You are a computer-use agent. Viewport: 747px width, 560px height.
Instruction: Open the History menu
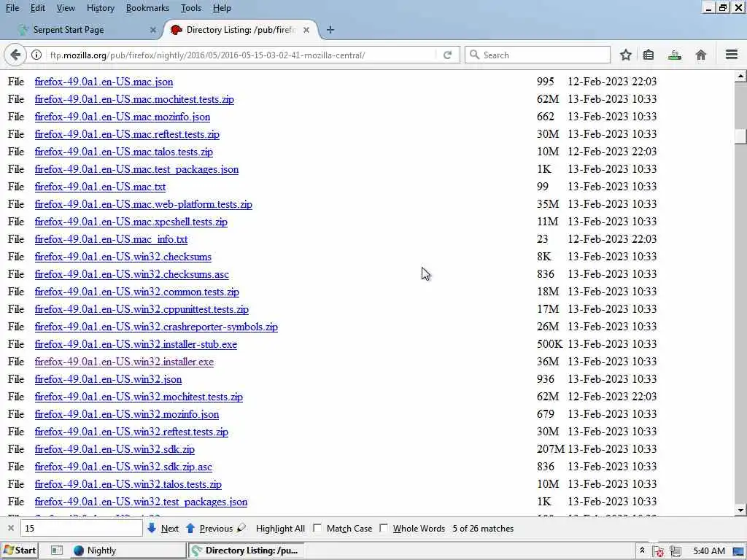click(101, 8)
